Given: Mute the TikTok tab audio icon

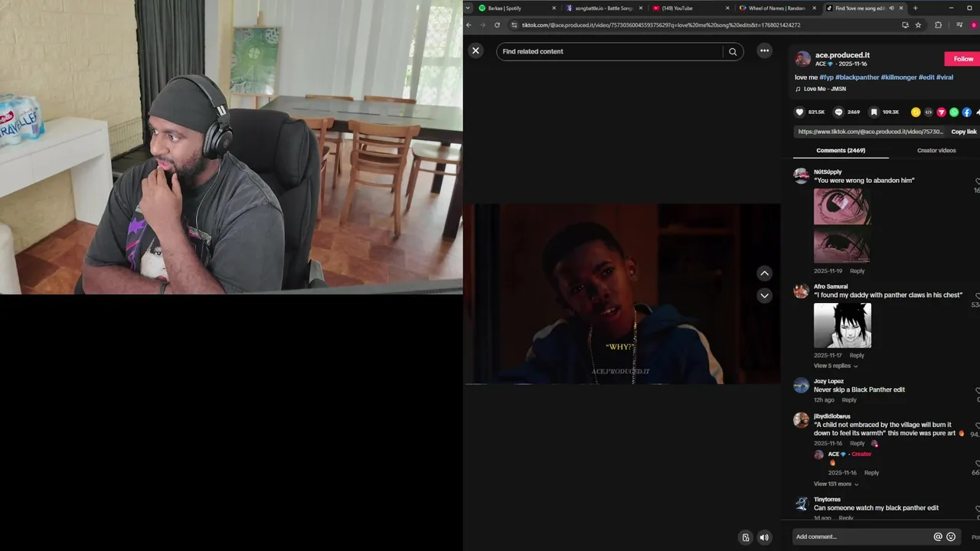Looking at the screenshot, I should [x=891, y=8].
